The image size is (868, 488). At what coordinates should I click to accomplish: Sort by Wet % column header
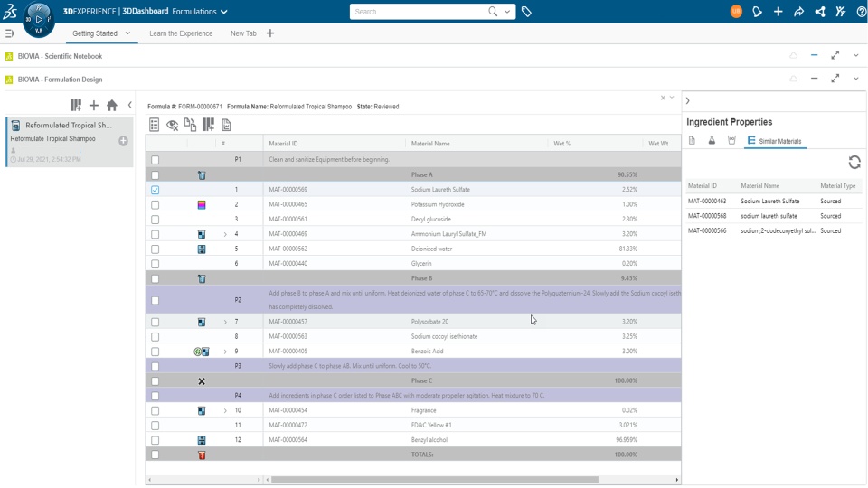pos(561,144)
